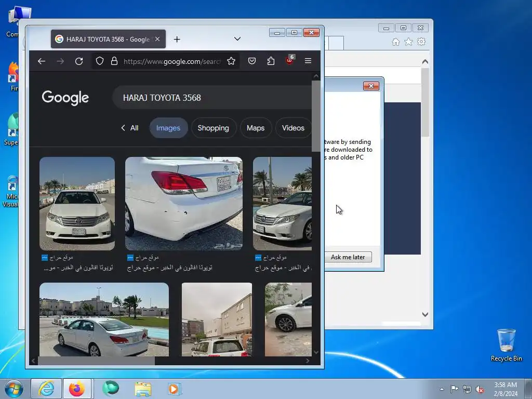Image resolution: width=532 pixels, height=399 pixels.
Task: Click the URL address bar in Firefox
Action: [172, 61]
